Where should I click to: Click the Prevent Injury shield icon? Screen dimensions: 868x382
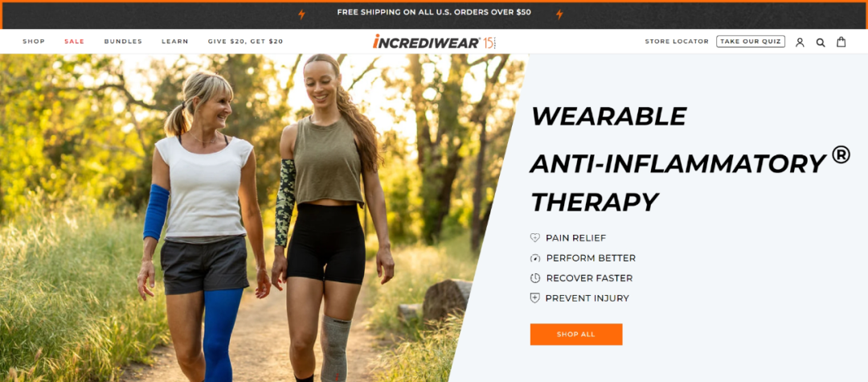[534, 298]
